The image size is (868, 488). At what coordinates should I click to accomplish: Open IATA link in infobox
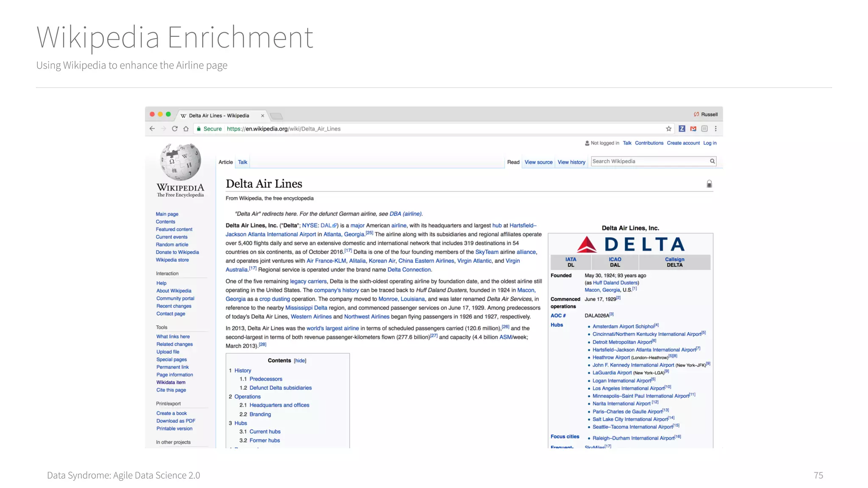[570, 259]
